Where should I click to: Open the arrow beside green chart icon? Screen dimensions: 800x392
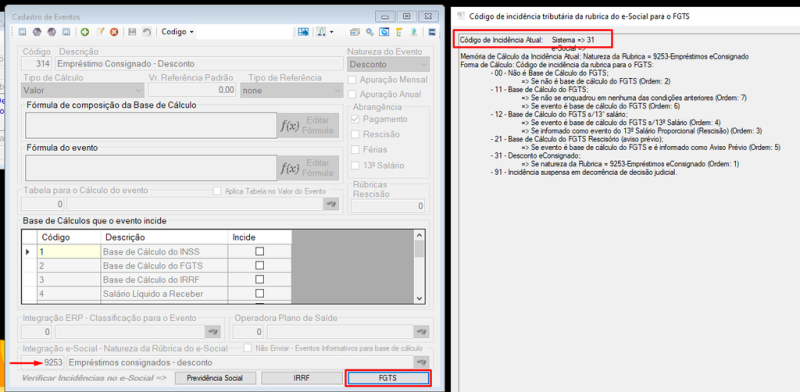click(x=331, y=32)
